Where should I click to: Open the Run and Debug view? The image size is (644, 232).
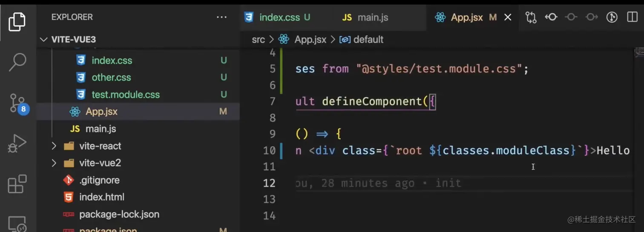tap(17, 144)
